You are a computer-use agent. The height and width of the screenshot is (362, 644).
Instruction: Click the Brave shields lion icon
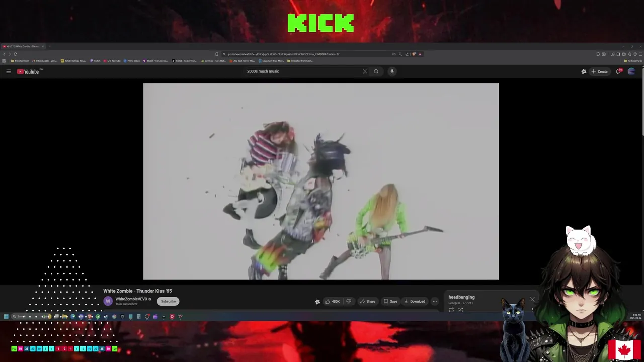(x=414, y=54)
